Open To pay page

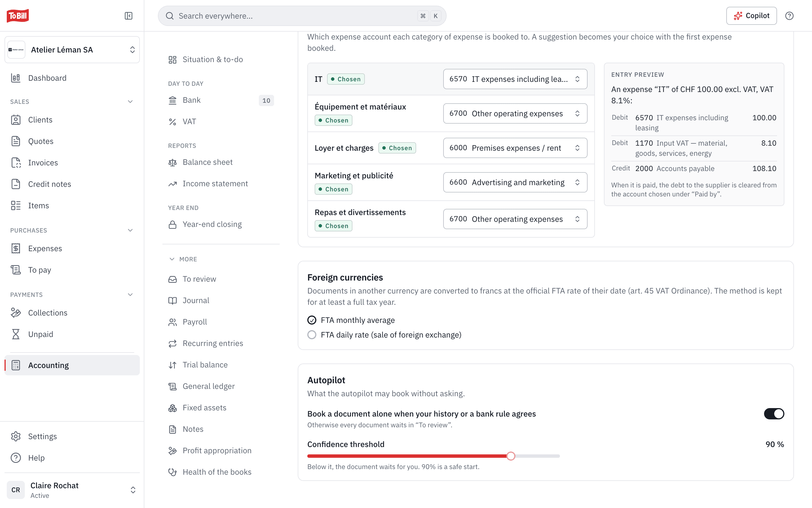[72, 270]
